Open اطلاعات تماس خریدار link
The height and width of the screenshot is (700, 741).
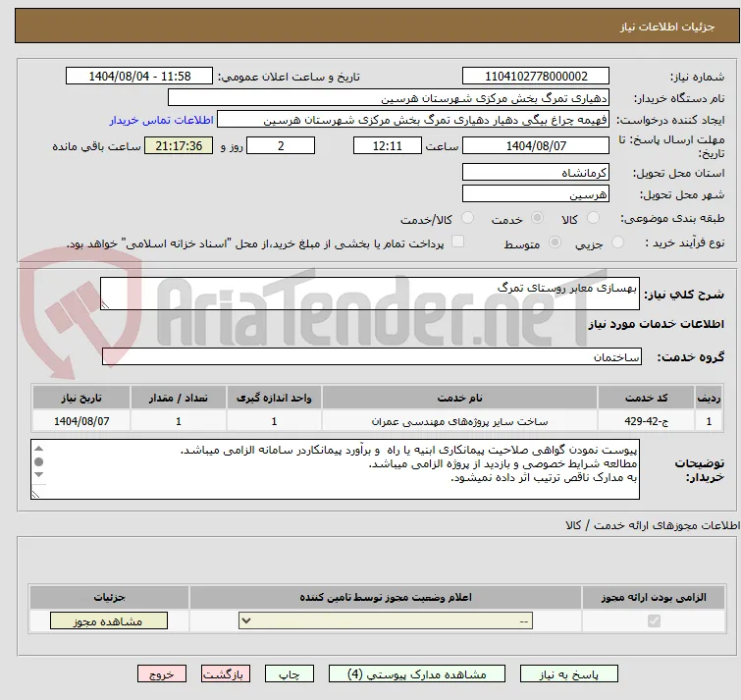pyautogui.click(x=162, y=120)
